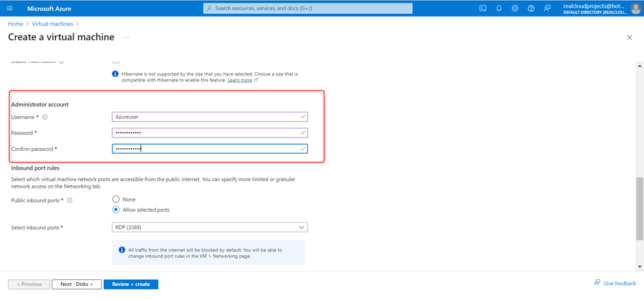Screen dimensions: 644x299
Task: Click Review + create button
Action: pyautogui.click(x=131, y=284)
